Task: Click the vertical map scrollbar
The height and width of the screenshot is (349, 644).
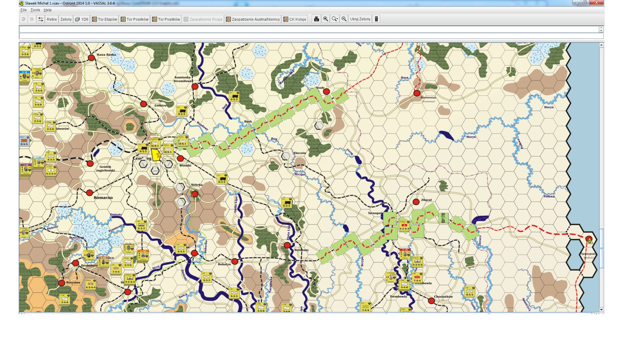Action: [601, 176]
